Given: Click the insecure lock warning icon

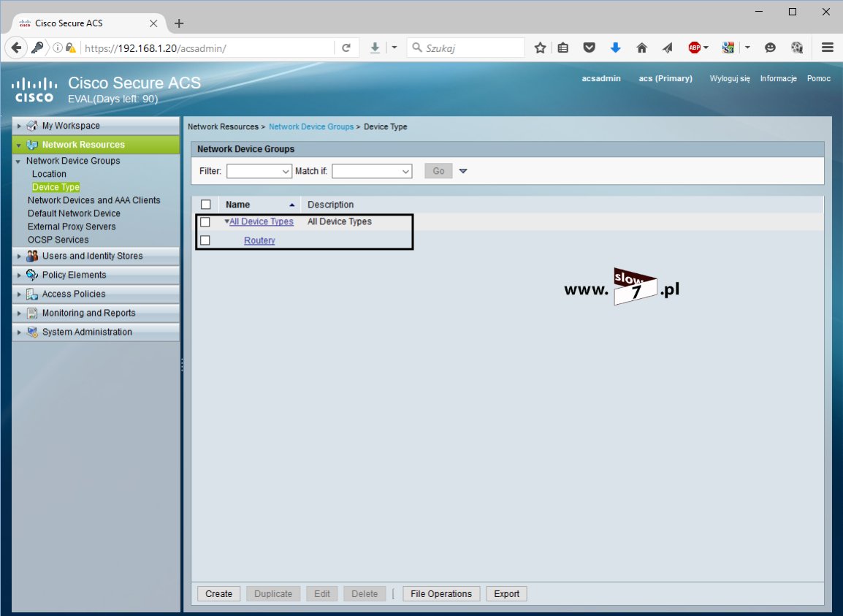Looking at the screenshot, I should (70, 48).
